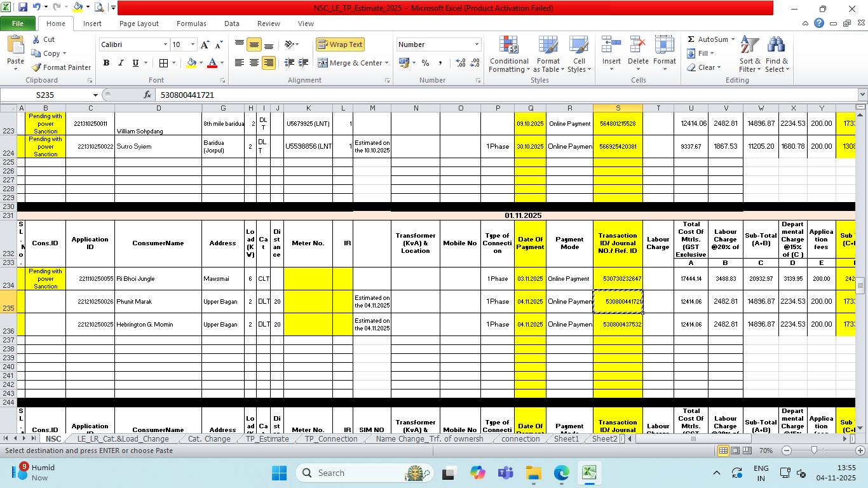Open Sort & Filter options
The height and width of the screenshot is (488, 868).
[x=750, y=55]
